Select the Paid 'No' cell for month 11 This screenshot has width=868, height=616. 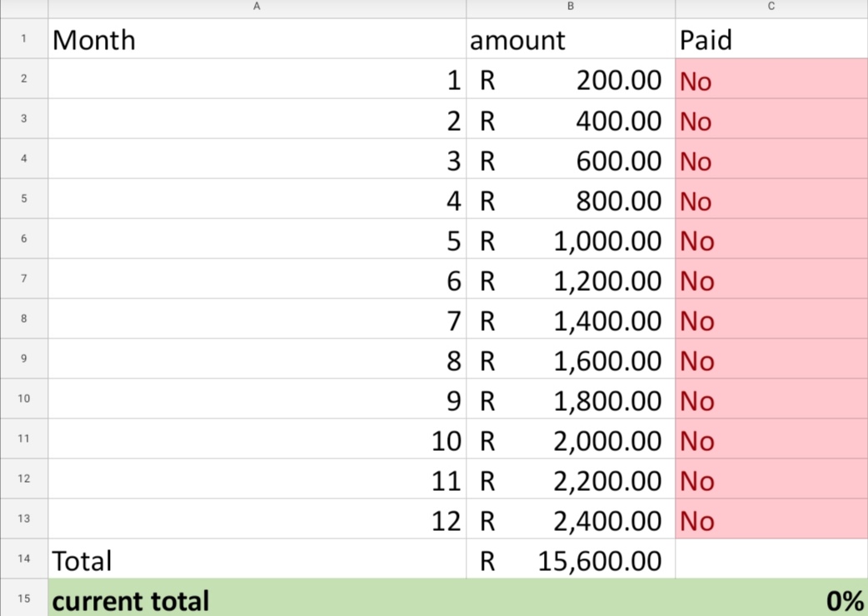coord(771,478)
